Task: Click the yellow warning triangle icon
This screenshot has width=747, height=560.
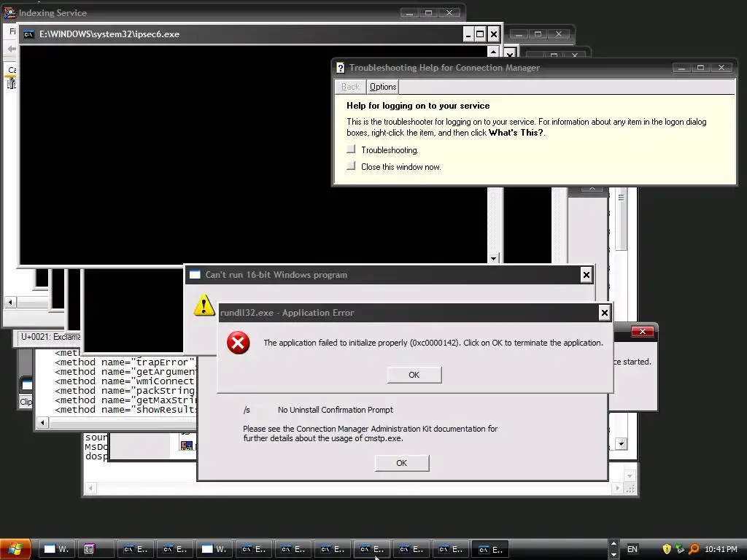Action: pyautogui.click(x=204, y=306)
